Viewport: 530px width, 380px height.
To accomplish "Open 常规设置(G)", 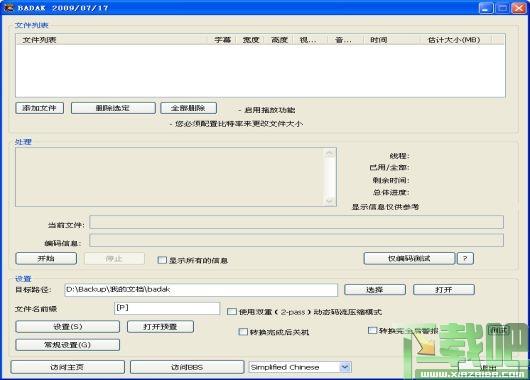I will (68, 345).
